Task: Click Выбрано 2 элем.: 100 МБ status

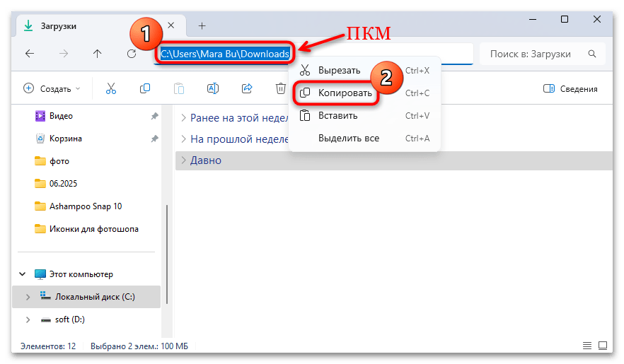Action: tap(139, 346)
